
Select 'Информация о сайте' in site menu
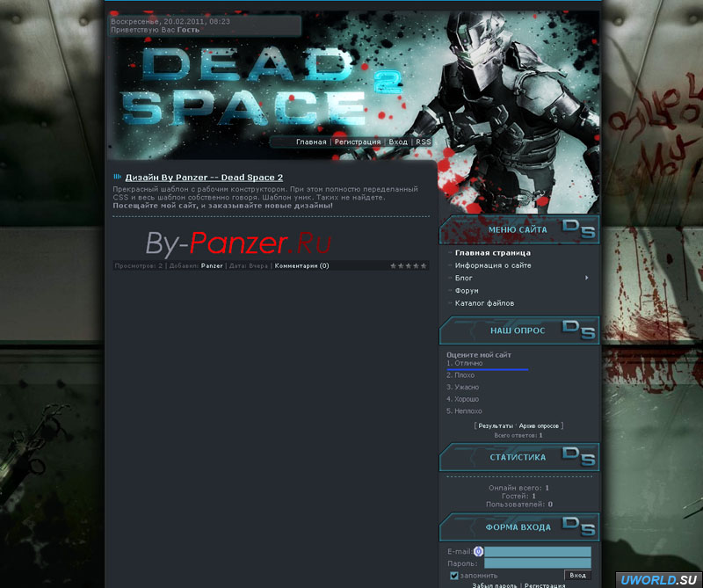tap(493, 265)
